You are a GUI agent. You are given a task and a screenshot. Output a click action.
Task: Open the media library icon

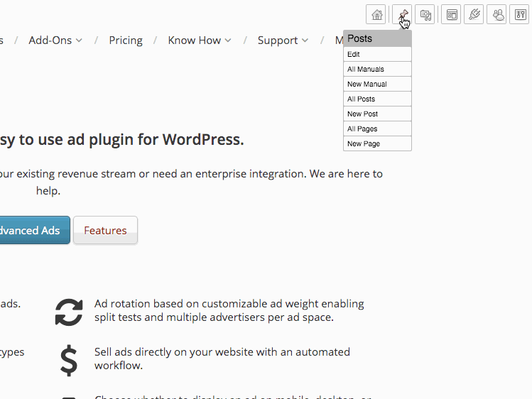pyautogui.click(x=425, y=15)
